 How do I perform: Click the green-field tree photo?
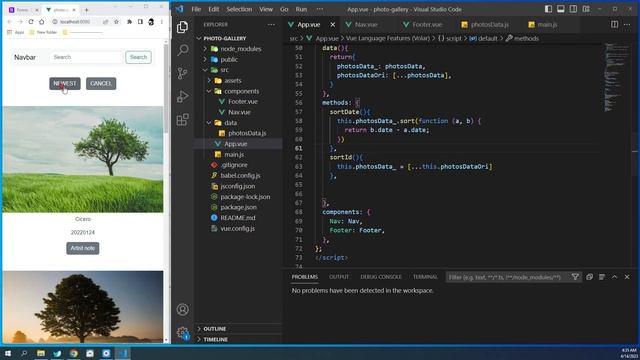tap(83, 159)
